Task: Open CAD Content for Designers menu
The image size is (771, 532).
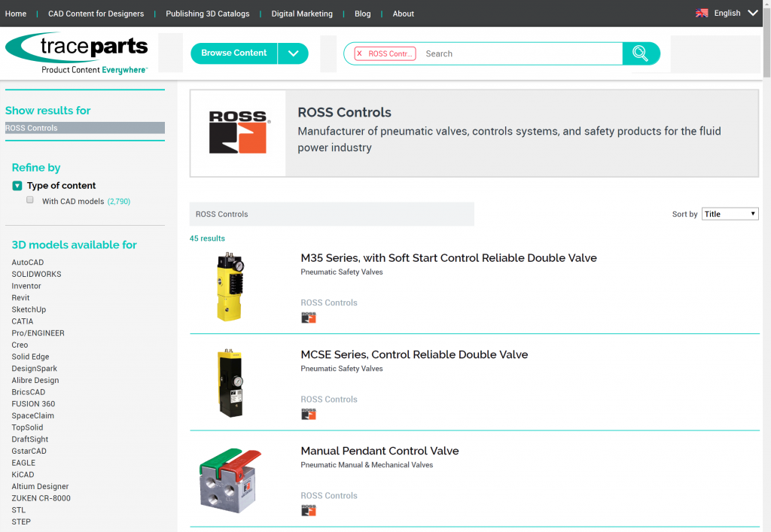Action: (96, 14)
